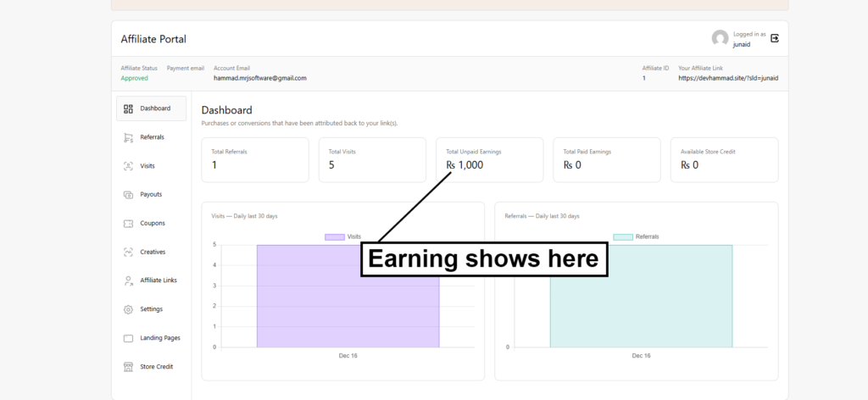The height and width of the screenshot is (400, 868).
Task: Click the user avatar near junaid
Action: [720, 38]
